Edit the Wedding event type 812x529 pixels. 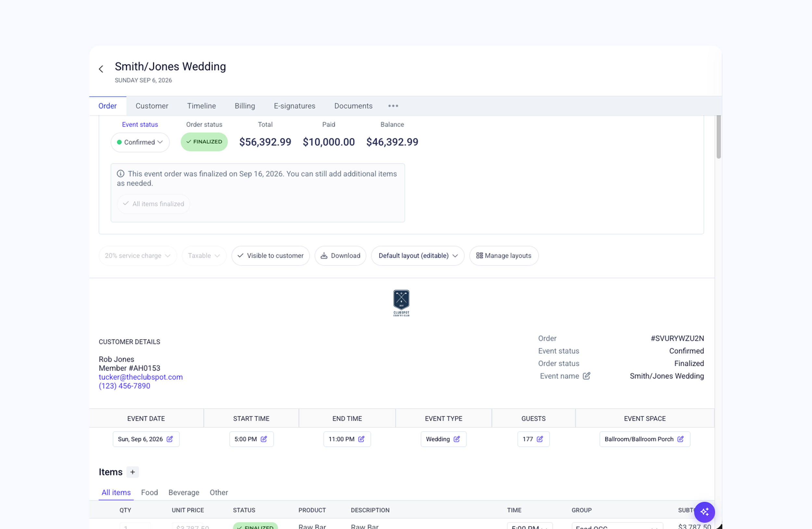tap(444, 439)
